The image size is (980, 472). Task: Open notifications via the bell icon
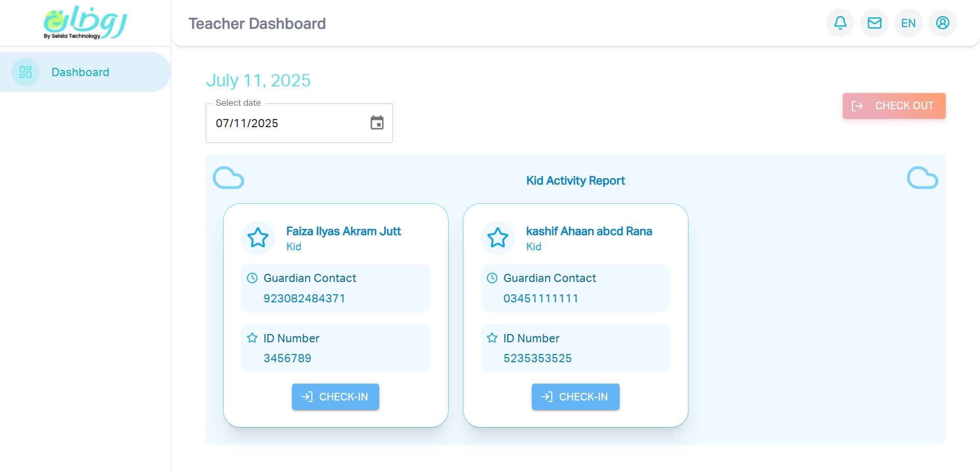click(840, 22)
